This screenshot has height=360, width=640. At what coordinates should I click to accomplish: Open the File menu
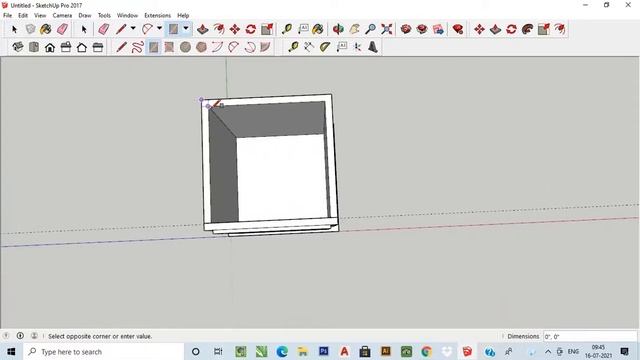coord(7,15)
